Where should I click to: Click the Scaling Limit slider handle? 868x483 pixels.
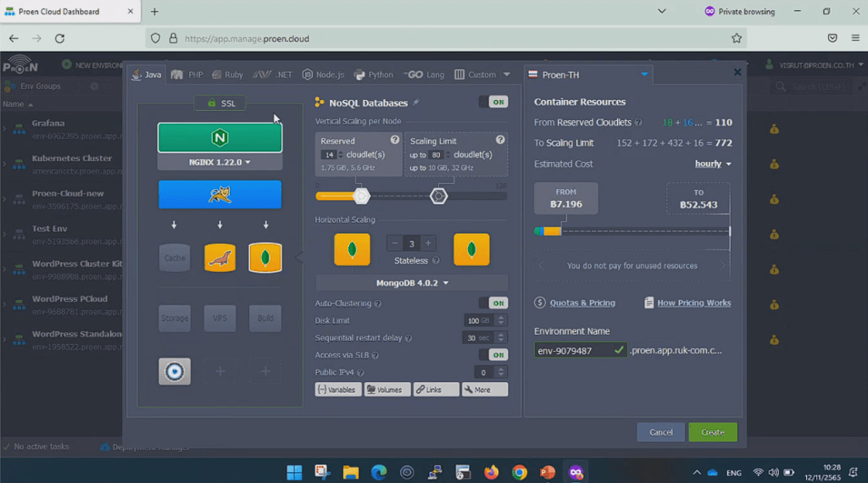(x=438, y=196)
